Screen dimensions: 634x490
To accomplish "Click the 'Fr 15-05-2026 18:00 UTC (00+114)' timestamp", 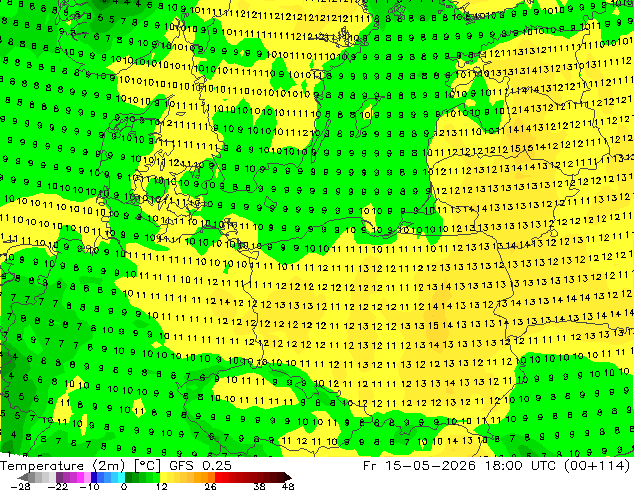I will pos(497,466).
